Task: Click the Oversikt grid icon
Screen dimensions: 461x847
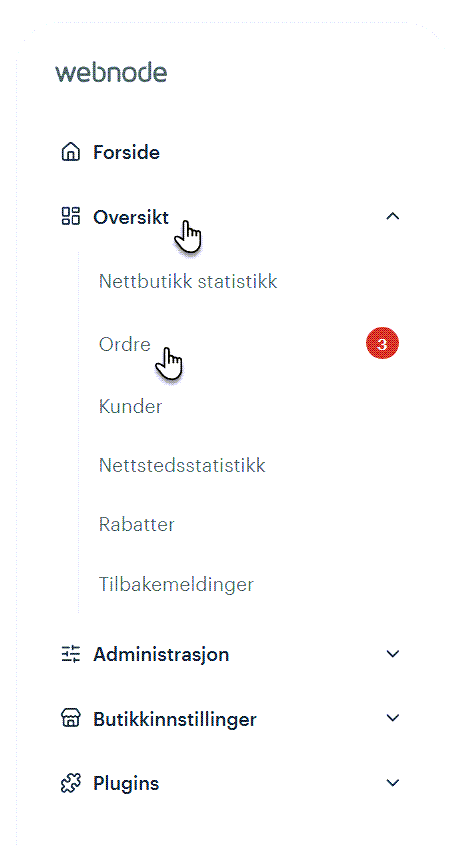Action: (x=70, y=216)
